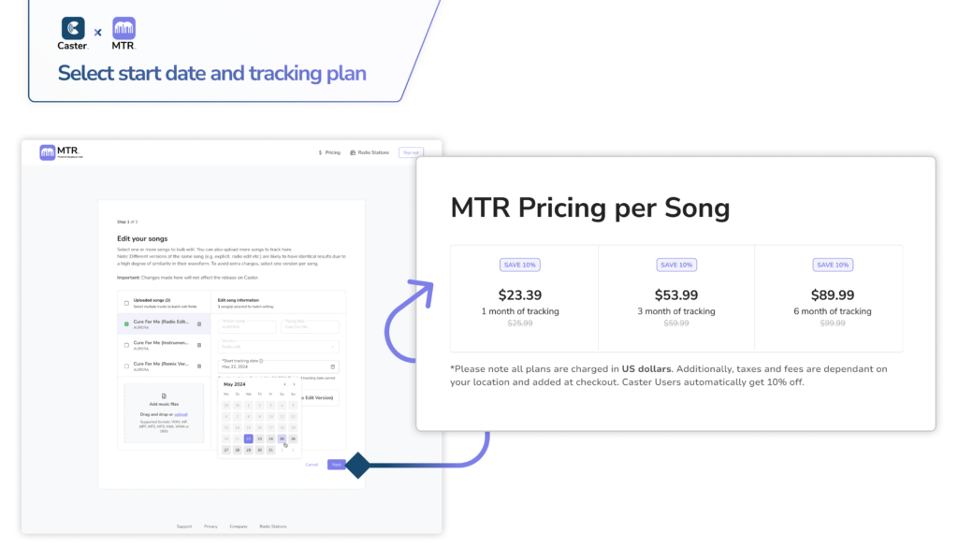The image size is (958, 560).
Task: Click the Caster logo at top left
Action: pos(73,34)
